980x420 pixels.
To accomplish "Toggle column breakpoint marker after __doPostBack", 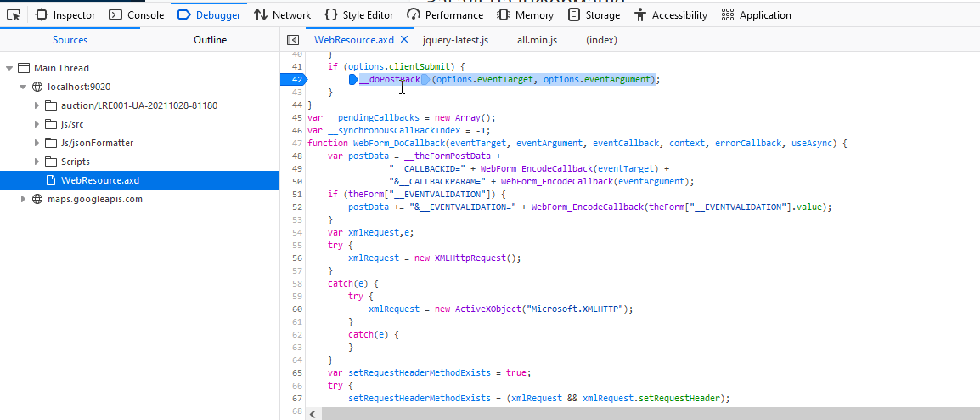I will tap(425, 79).
